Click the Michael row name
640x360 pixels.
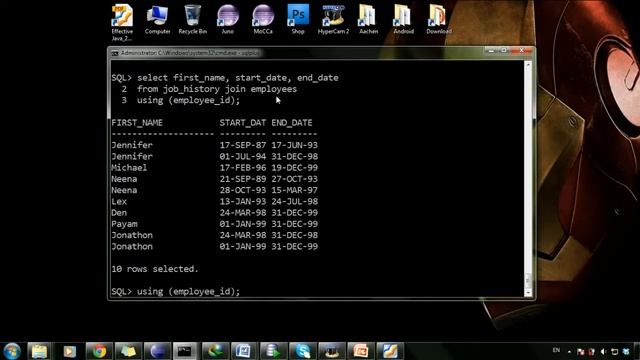tap(129, 168)
